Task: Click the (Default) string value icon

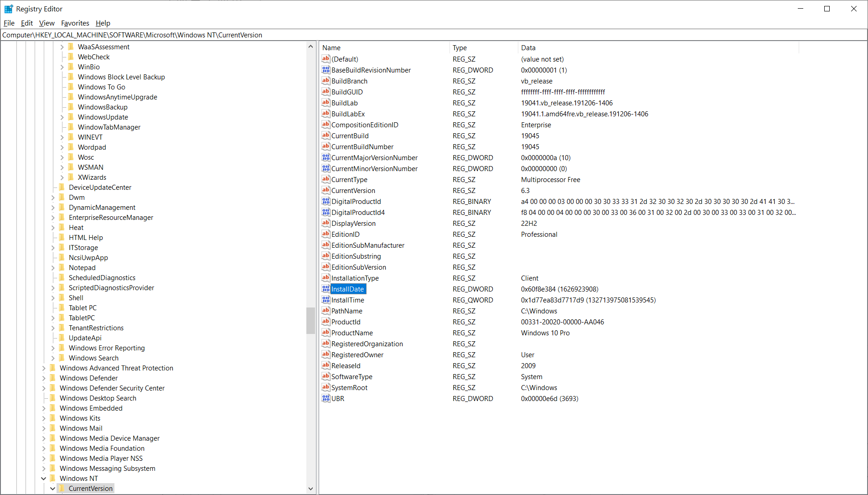Action: pos(325,59)
